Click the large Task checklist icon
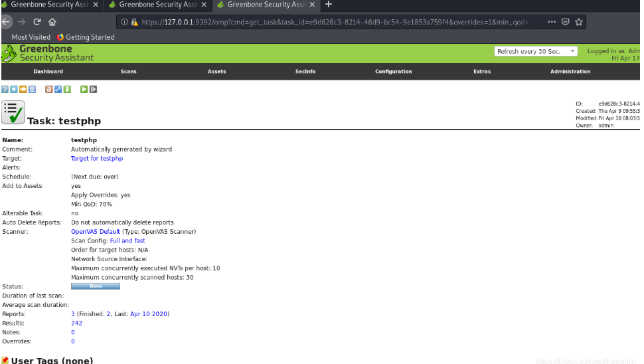 13,112
